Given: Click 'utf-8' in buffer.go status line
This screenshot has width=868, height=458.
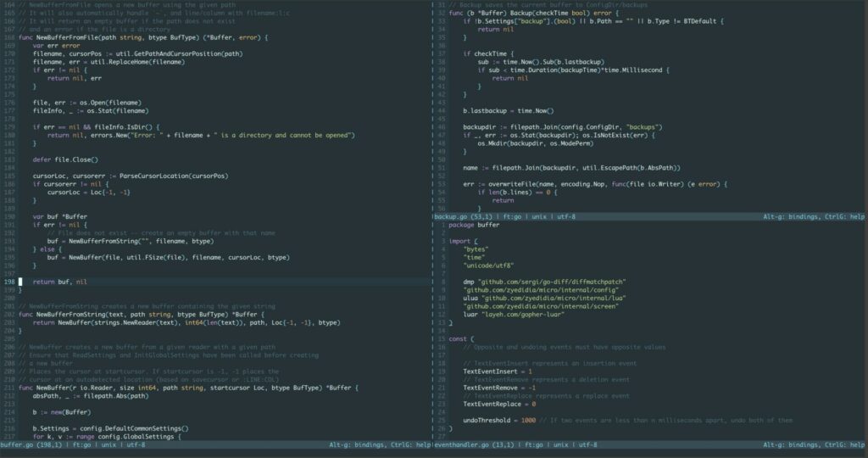Looking at the screenshot, I should point(136,444).
